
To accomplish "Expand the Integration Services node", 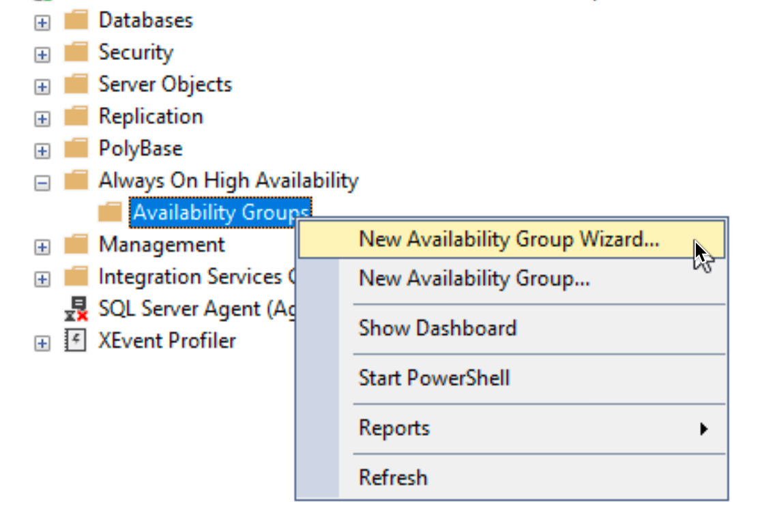I will 42,279.
